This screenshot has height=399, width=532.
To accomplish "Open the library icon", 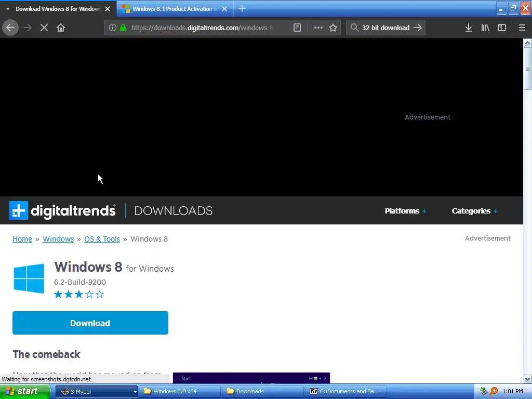I will (x=485, y=28).
